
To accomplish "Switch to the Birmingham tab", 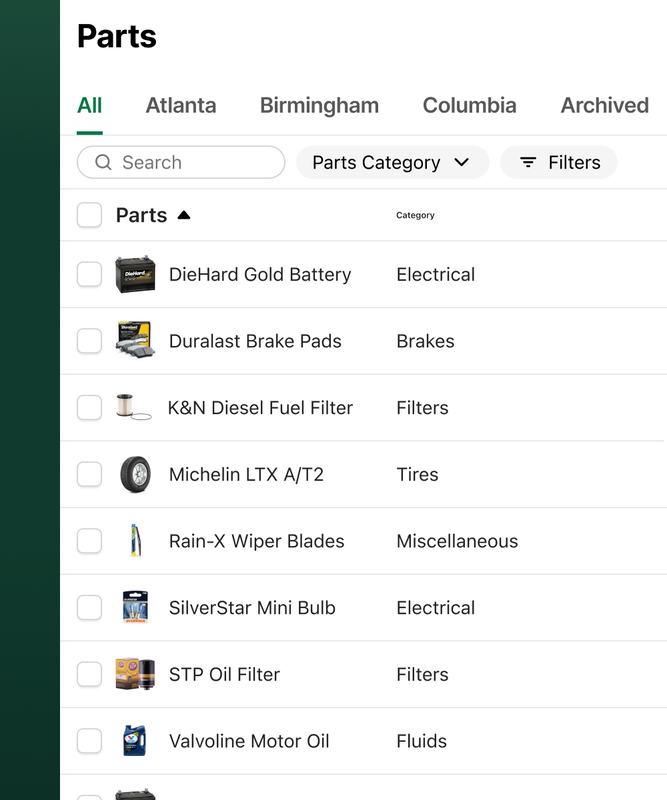I will [319, 106].
